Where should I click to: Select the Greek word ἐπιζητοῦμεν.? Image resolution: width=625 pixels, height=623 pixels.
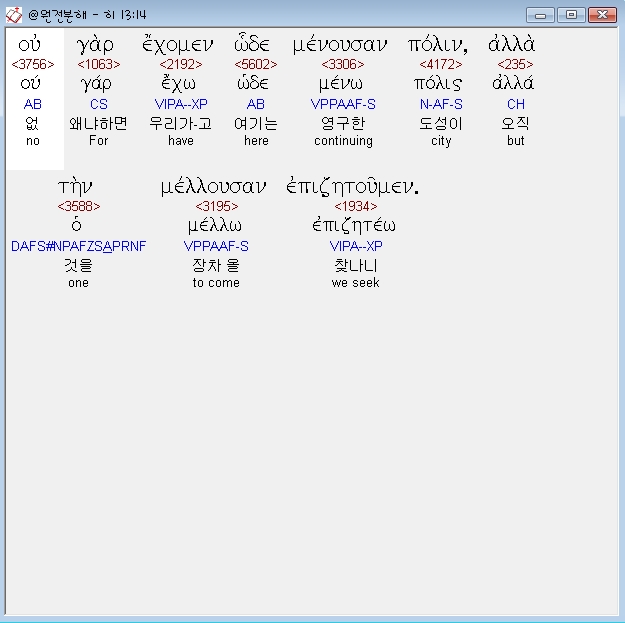[x=353, y=187]
